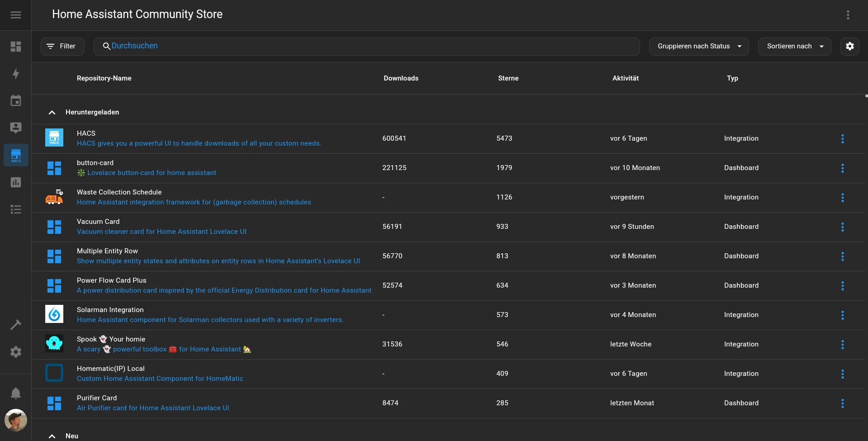Open the Energy lightning sidebar icon

[16, 74]
